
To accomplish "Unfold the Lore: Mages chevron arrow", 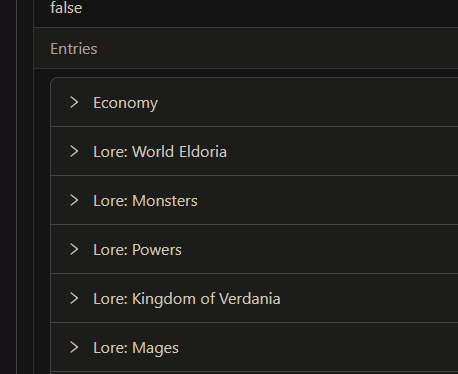I will coord(74,347).
